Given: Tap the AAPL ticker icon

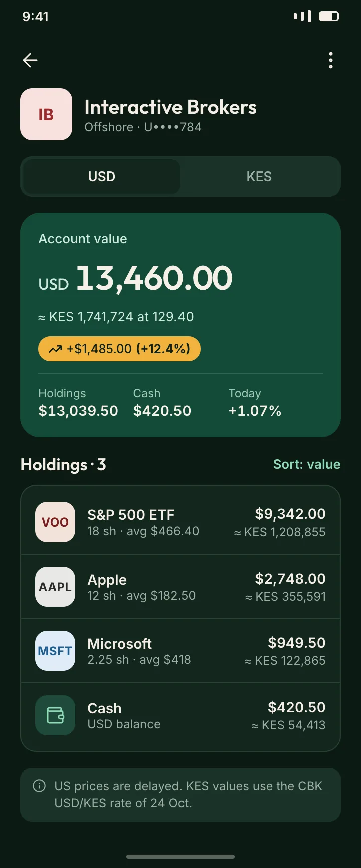Looking at the screenshot, I should tap(55, 587).
